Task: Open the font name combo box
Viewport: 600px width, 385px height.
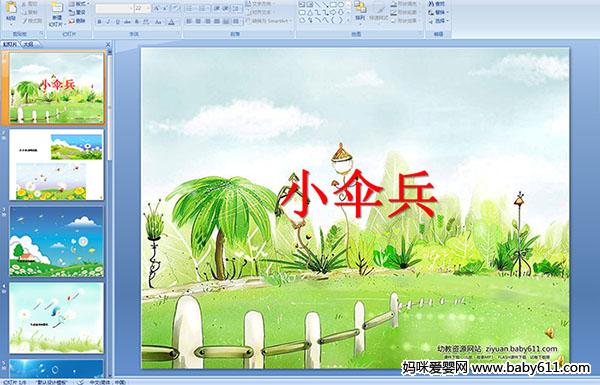Action: pyautogui.click(x=114, y=8)
